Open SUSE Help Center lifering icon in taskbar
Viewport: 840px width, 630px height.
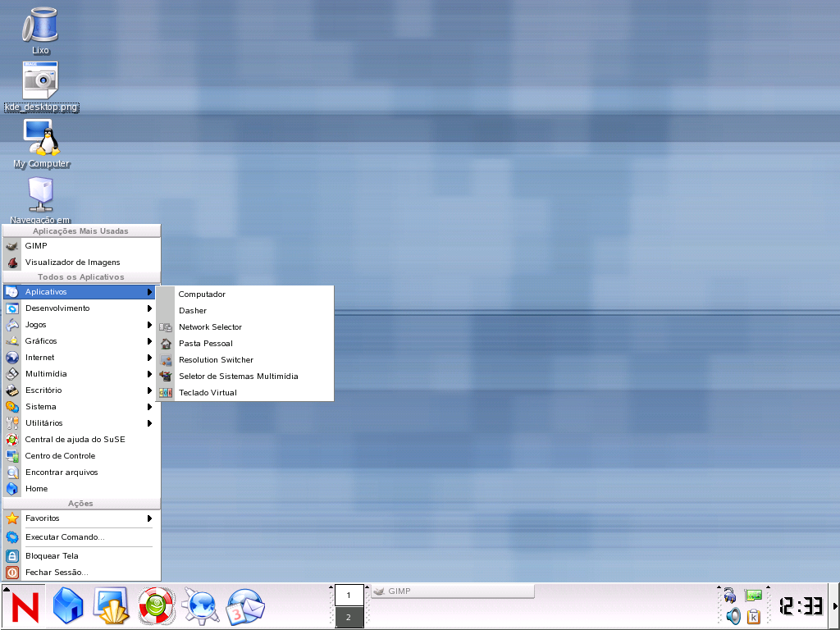pyautogui.click(x=156, y=606)
